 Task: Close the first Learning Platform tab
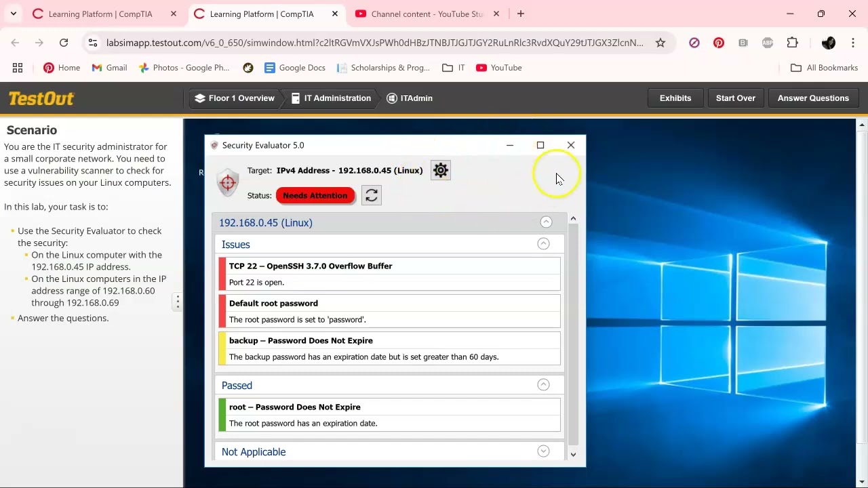click(174, 14)
